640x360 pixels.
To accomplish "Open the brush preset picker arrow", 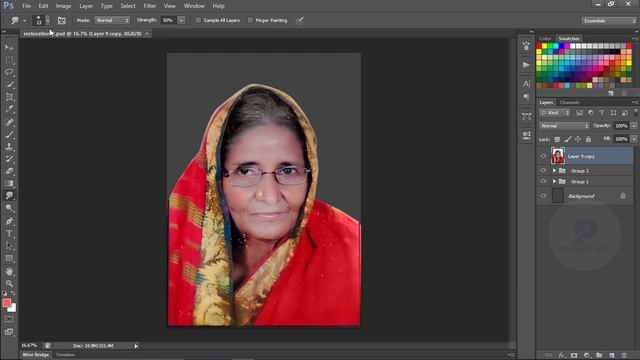I will [48, 20].
